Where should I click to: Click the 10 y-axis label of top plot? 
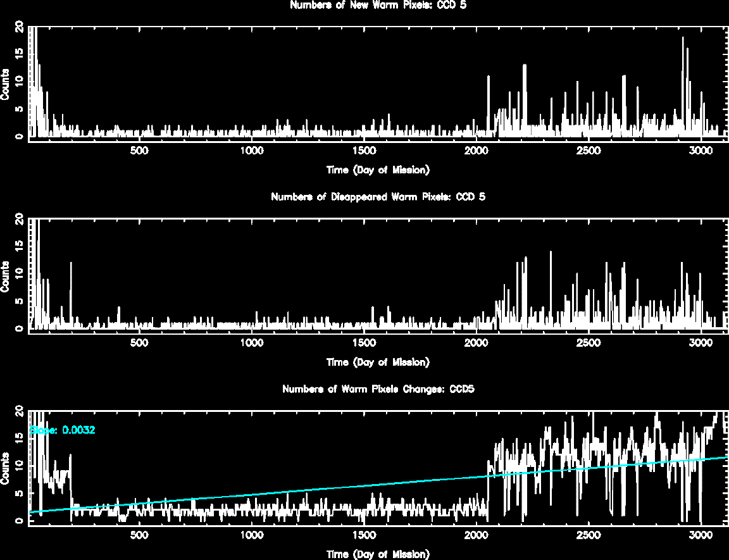[20, 82]
